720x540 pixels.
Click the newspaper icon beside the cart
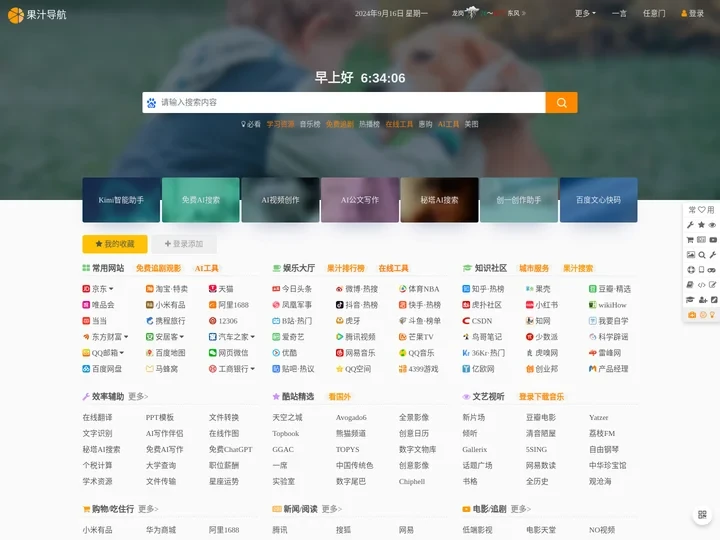click(x=701, y=240)
